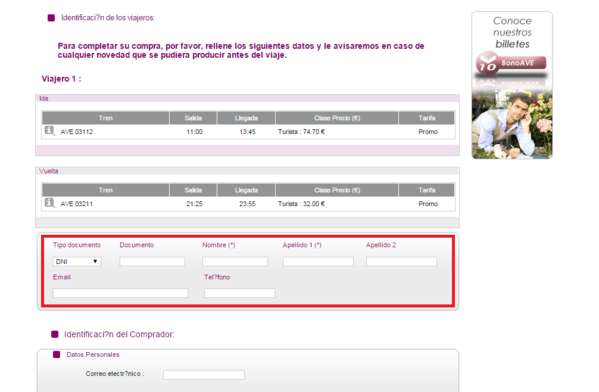Click the florist photo in the banner
Image resolution: width=599 pixels, height=392 pixels.
click(512, 124)
